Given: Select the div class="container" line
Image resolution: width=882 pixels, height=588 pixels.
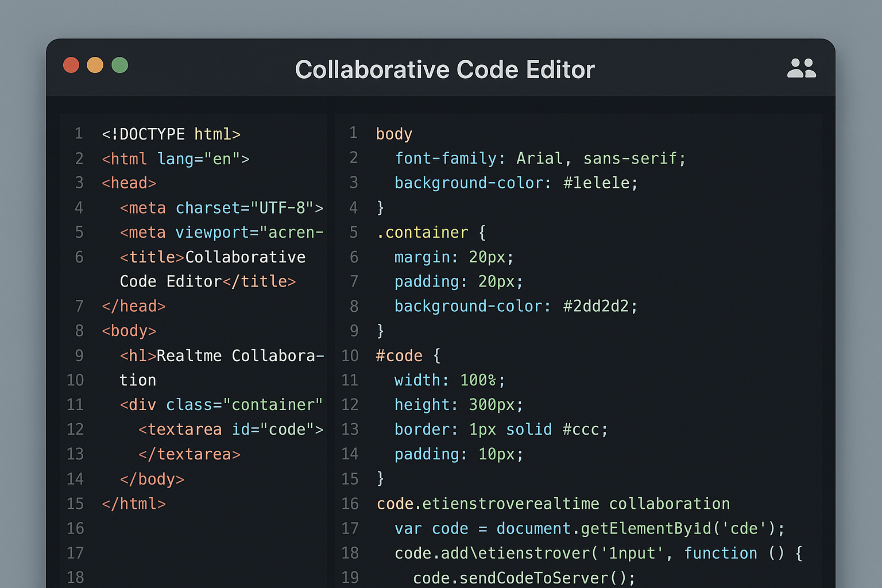Looking at the screenshot, I should 221,405.
